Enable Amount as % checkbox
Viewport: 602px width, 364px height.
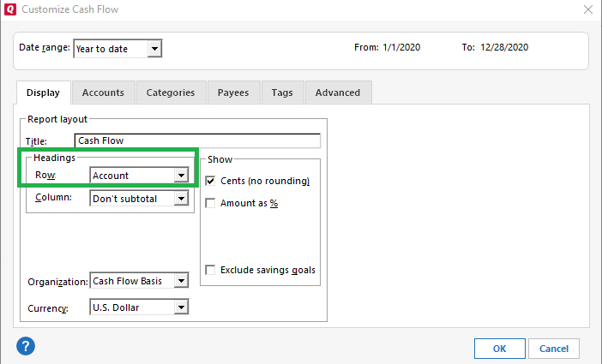click(210, 203)
